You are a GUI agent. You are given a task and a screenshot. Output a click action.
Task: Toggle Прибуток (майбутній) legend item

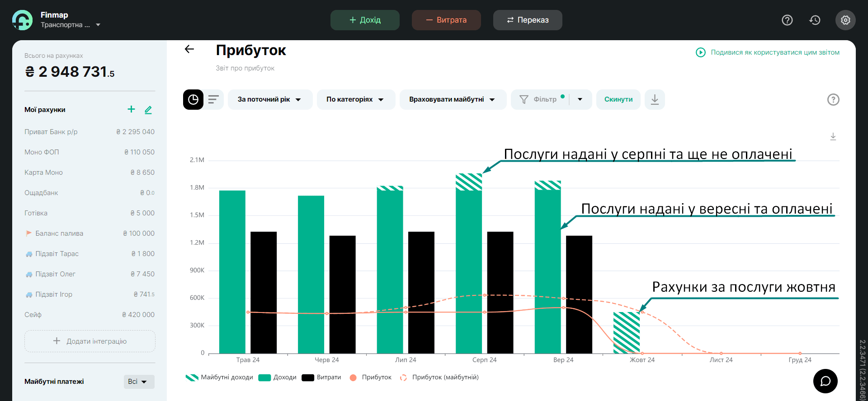[439, 378]
